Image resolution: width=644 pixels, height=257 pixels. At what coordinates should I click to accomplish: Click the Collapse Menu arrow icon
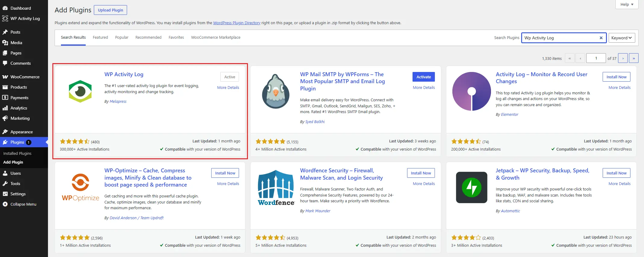5,204
